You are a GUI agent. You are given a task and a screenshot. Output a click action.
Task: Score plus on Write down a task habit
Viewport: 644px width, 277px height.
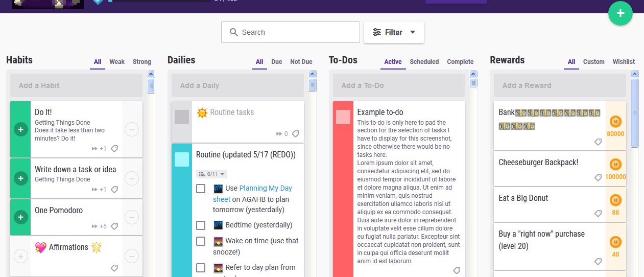20,178
